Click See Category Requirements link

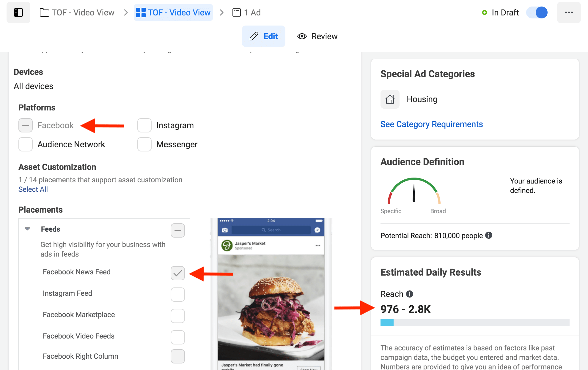pyautogui.click(x=431, y=124)
